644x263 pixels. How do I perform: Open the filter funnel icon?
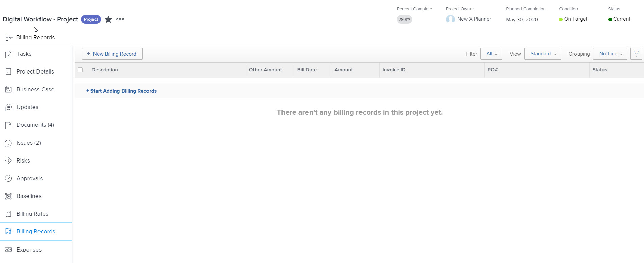click(636, 54)
